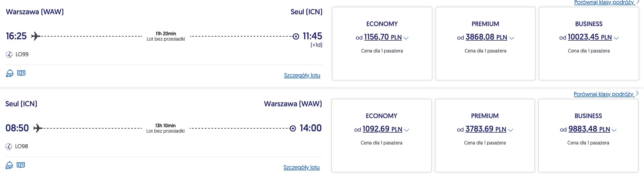Click the airplane icon beside 08:50 departure
The height and width of the screenshot is (177, 644).
(38, 128)
